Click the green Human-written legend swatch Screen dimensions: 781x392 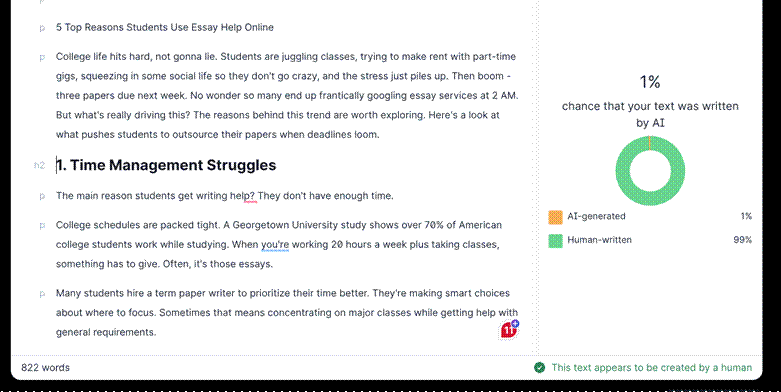(x=555, y=241)
